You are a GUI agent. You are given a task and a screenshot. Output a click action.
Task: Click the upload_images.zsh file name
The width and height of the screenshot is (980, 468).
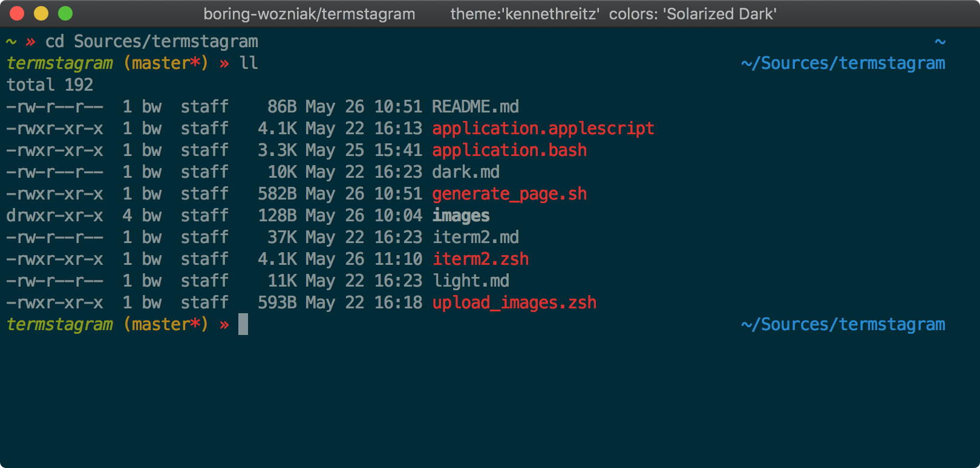(514, 303)
